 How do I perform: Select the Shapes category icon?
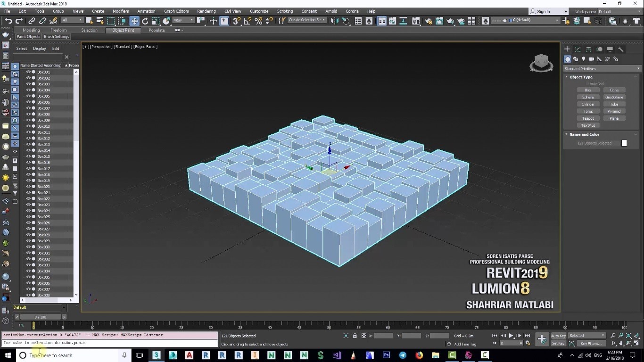tap(576, 59)
